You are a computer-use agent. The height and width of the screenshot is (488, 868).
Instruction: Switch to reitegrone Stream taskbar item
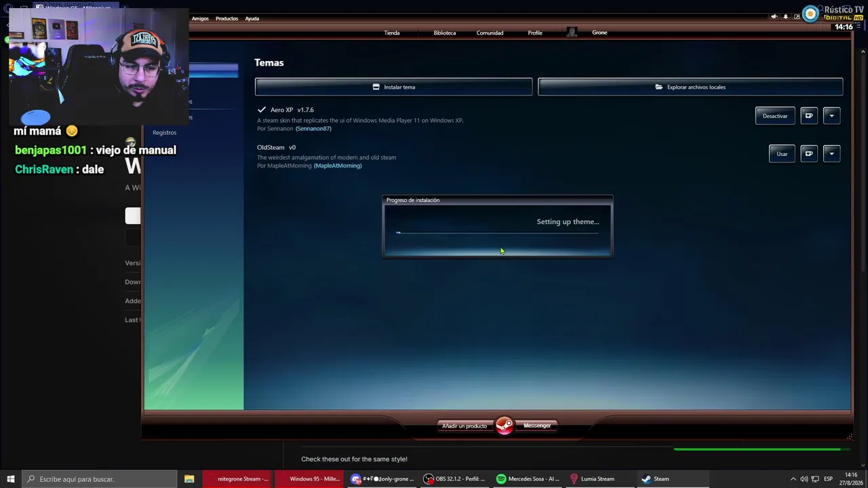pyautogui.click(x=237, y=479)
